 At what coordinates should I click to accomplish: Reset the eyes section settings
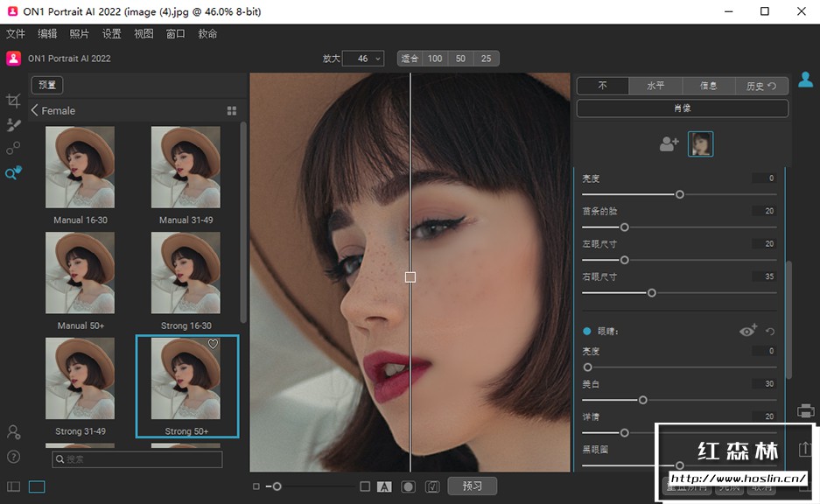(x=770, y=332)
